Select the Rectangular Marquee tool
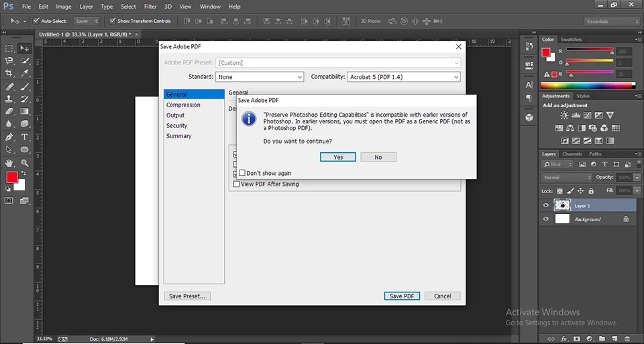Screen dimensions: 644x344 click(x=9, y=48)
